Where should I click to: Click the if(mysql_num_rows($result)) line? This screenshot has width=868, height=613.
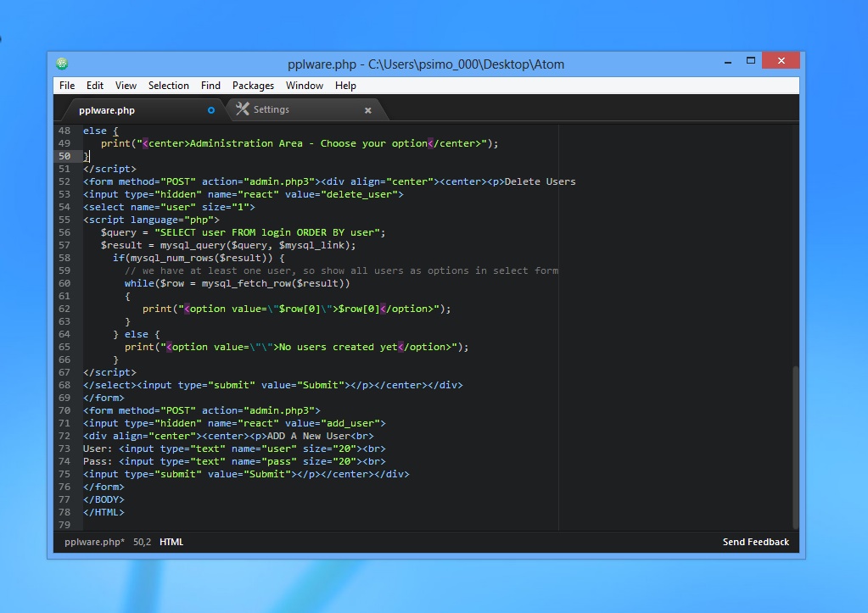point(199,258)
